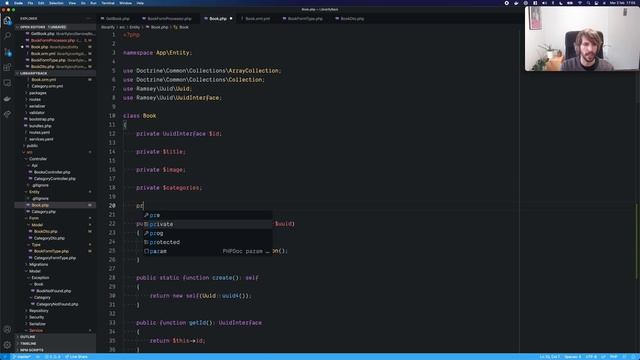Open the Terminal menu

pyautogui.click(x=108, y=3)
